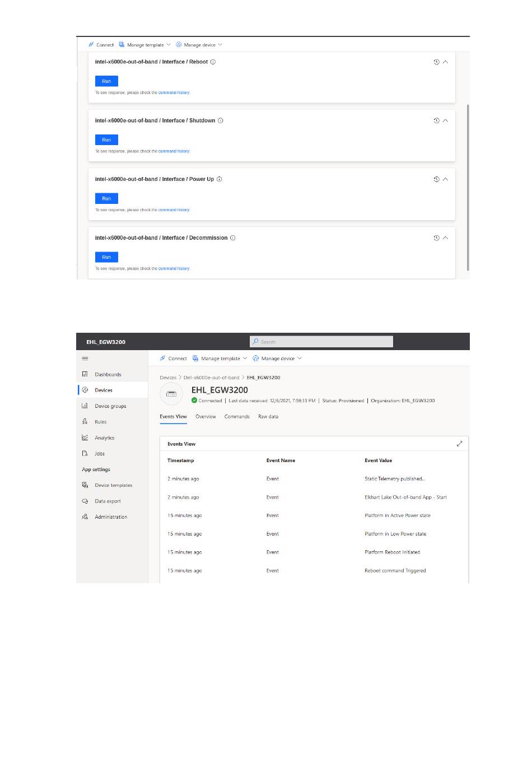Click the Dashboards sidebar icon
This screenshot has height=777, width=532.
pyautogui.click(x=85, y=374)
